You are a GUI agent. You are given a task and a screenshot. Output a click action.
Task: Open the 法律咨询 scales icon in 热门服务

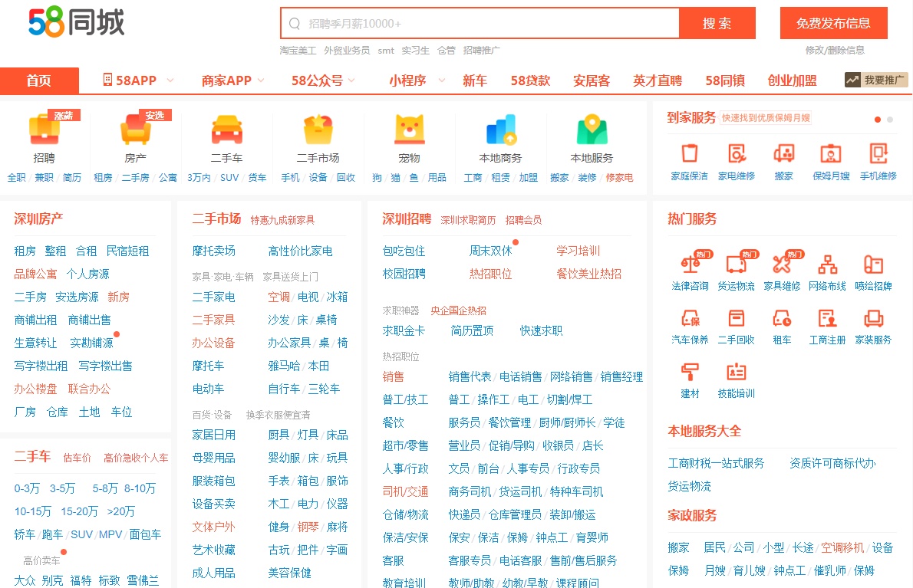691,264
